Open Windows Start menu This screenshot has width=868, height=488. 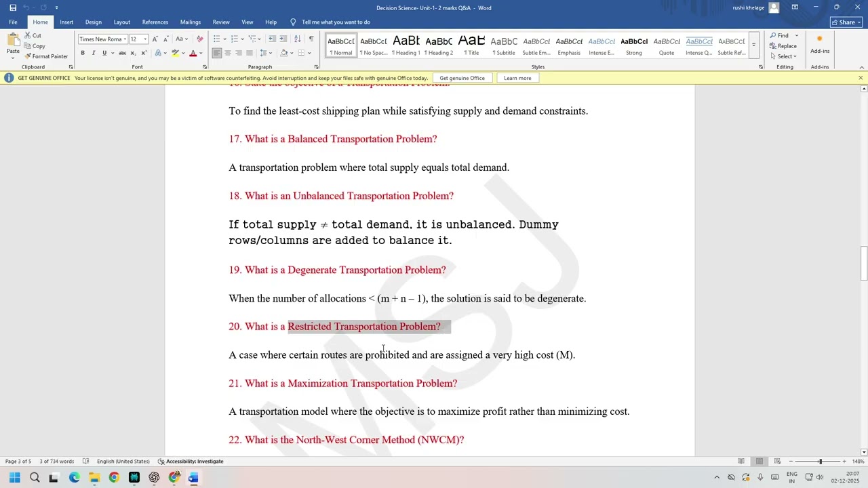[15, 478]
